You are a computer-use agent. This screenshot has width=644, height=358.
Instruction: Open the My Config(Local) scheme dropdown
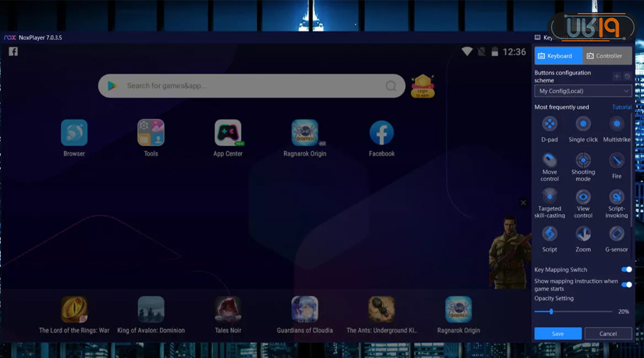(x=582, y=91)
